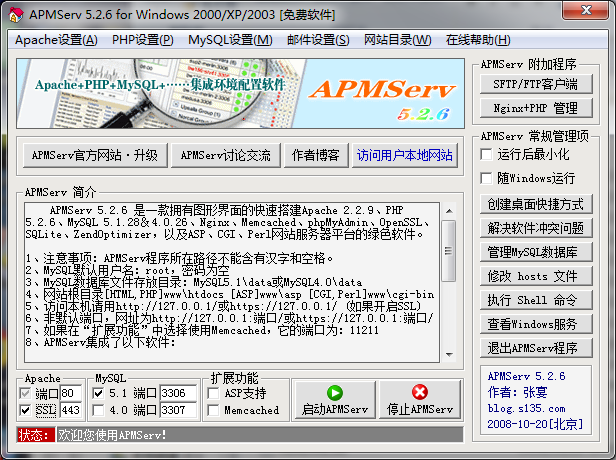Click the 2008-10-20[北京] text
This screenshot has height=460, width=616.
(x=535, y=424)
